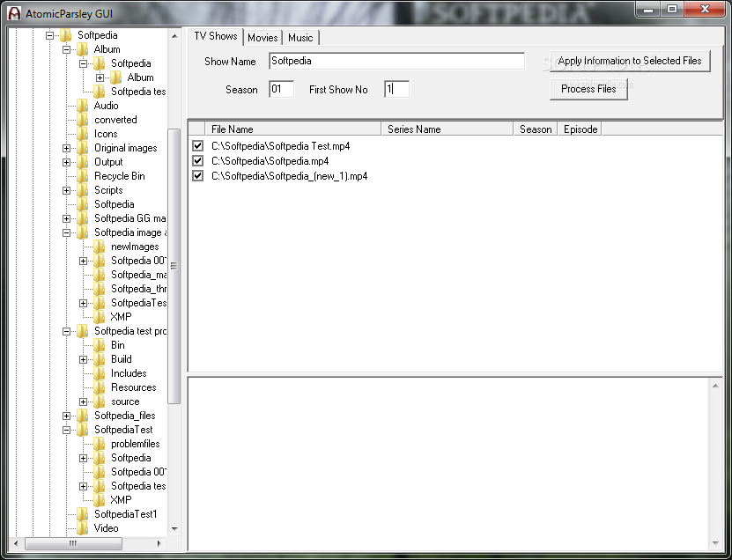Click the problemfiles folder icon
Image resolution: width=732 pixels, height=560 pixels.
[x=99, y=444]
